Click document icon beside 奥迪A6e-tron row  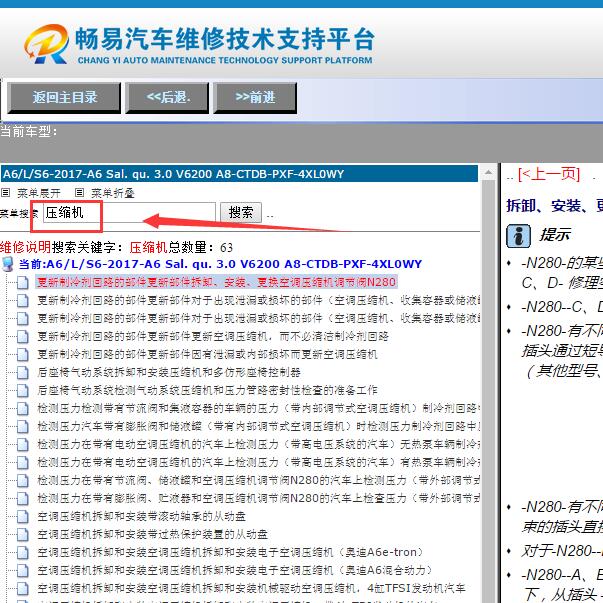tap(23, 552)
